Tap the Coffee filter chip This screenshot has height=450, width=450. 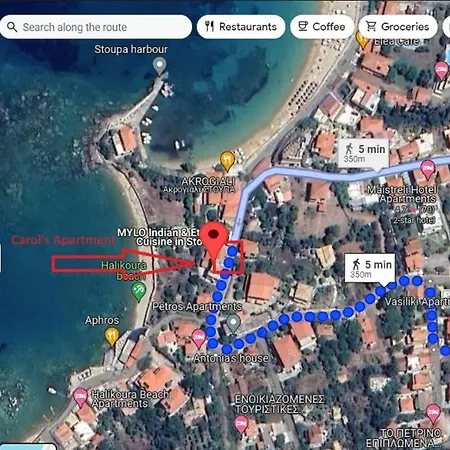(x=322, y=27)
